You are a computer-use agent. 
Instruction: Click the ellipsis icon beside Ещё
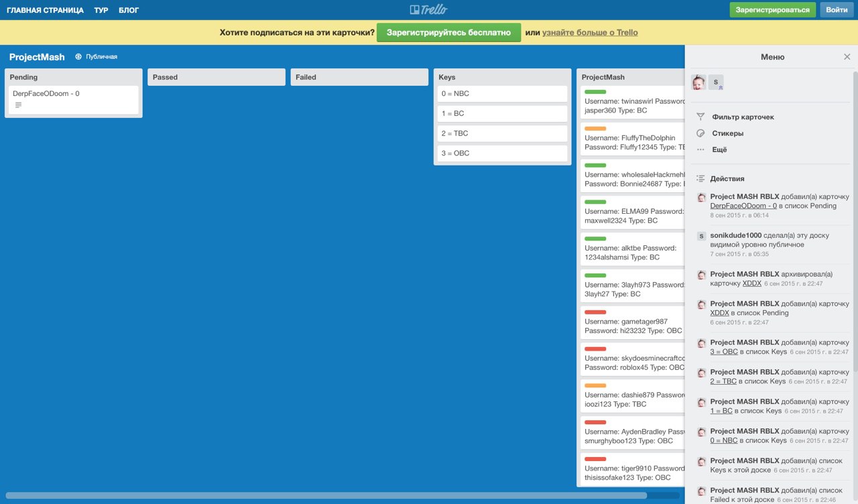[700, 149]
